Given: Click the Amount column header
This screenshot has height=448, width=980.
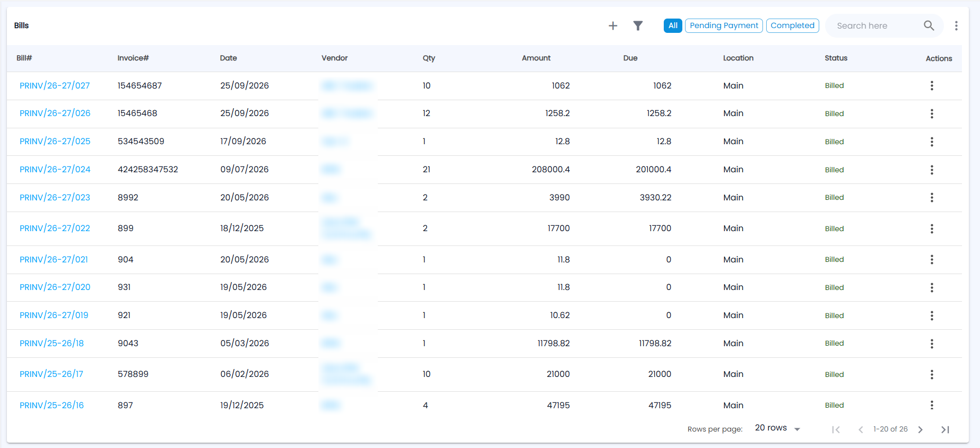Looking at the screenshot, I should (536, 58).
